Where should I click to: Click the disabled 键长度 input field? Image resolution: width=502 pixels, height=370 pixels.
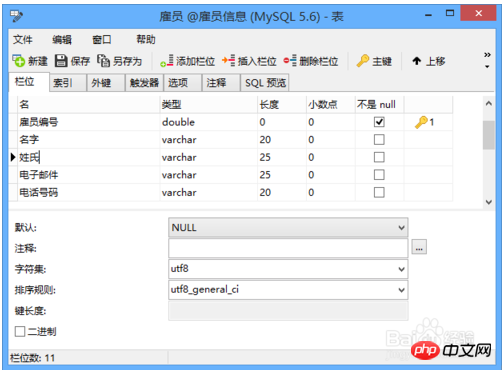[288, 311]
